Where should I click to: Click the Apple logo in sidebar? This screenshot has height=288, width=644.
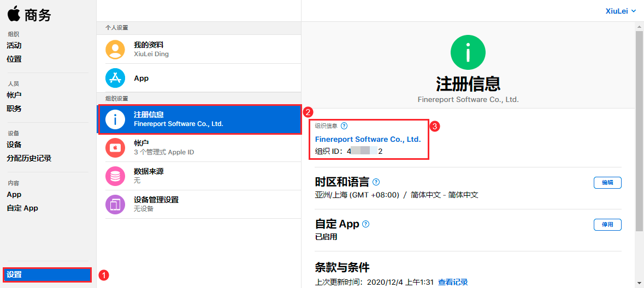click(x=14, y=14)
